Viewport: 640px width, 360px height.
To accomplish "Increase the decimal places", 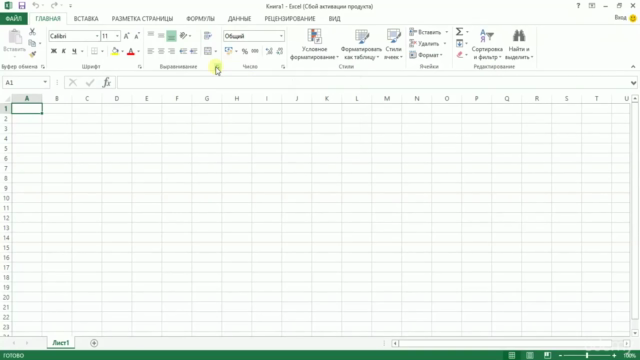I will pos(269,51).
